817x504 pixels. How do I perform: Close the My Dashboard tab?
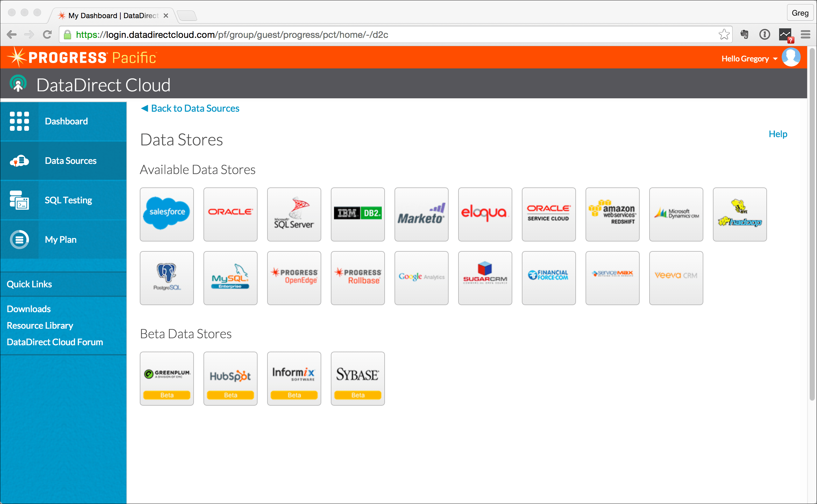[166, 16]
